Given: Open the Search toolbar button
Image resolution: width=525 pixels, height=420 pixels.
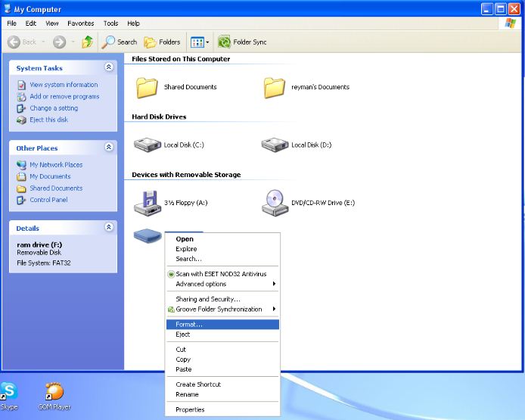Looking at the screenshot, I should pos(120,42).
